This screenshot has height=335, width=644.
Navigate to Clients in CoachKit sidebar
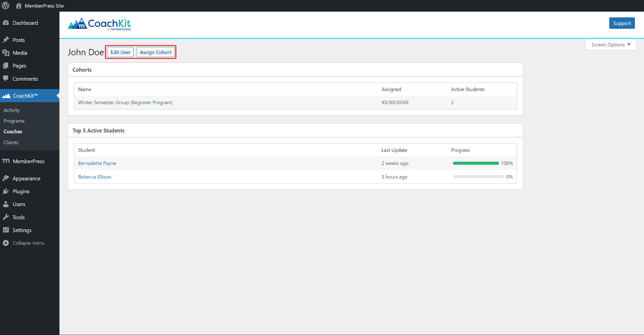click(x=11, y=142)
